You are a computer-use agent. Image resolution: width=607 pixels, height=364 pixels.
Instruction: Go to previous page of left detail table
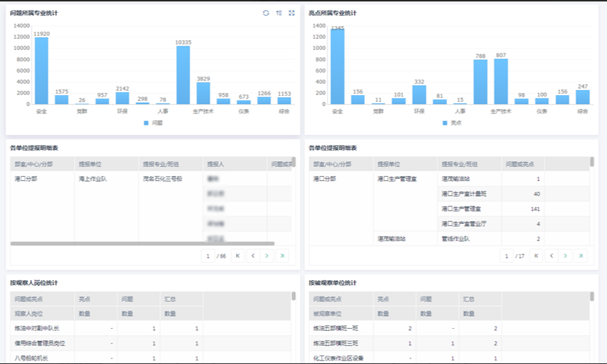pos(253,256)
